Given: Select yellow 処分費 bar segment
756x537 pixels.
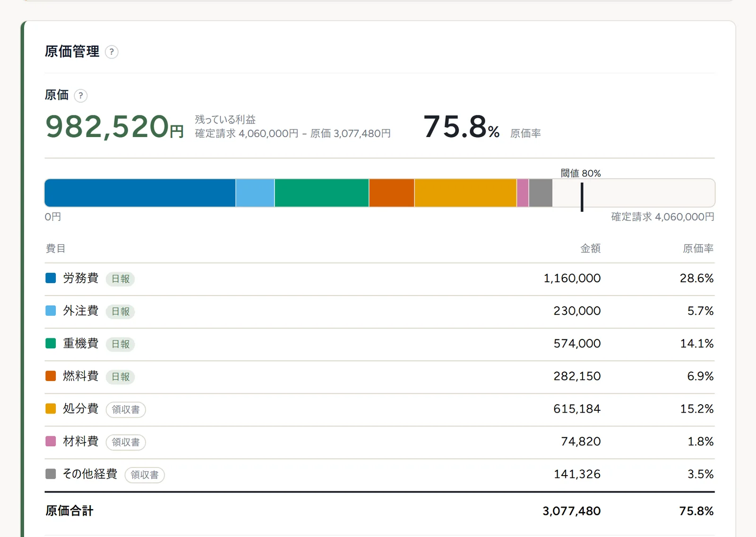Looking at the screenshot, I should click(465, 193).
